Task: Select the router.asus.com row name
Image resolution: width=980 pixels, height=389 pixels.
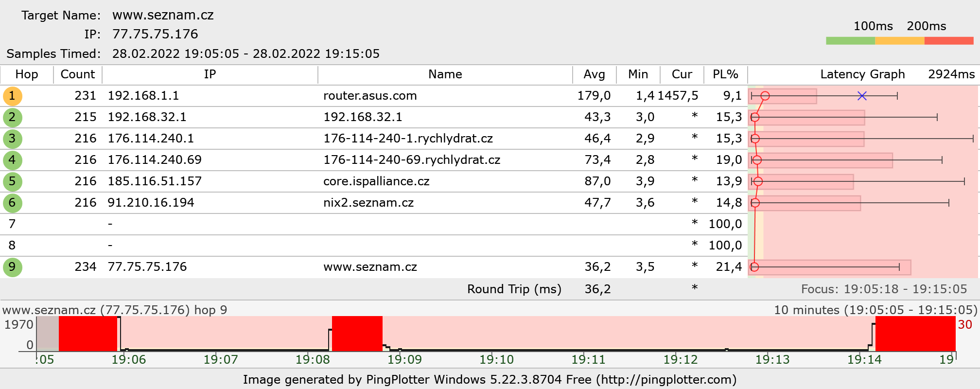Action: 370,96
